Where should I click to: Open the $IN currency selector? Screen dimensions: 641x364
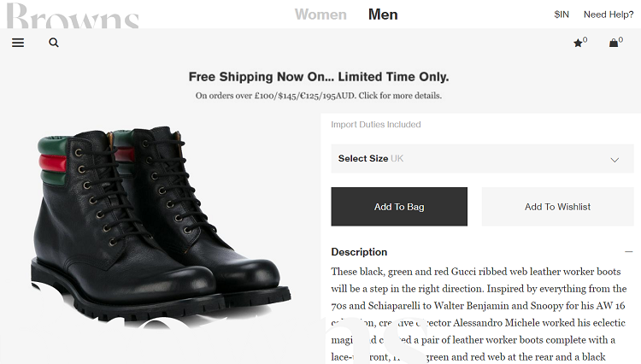point(562,15)
